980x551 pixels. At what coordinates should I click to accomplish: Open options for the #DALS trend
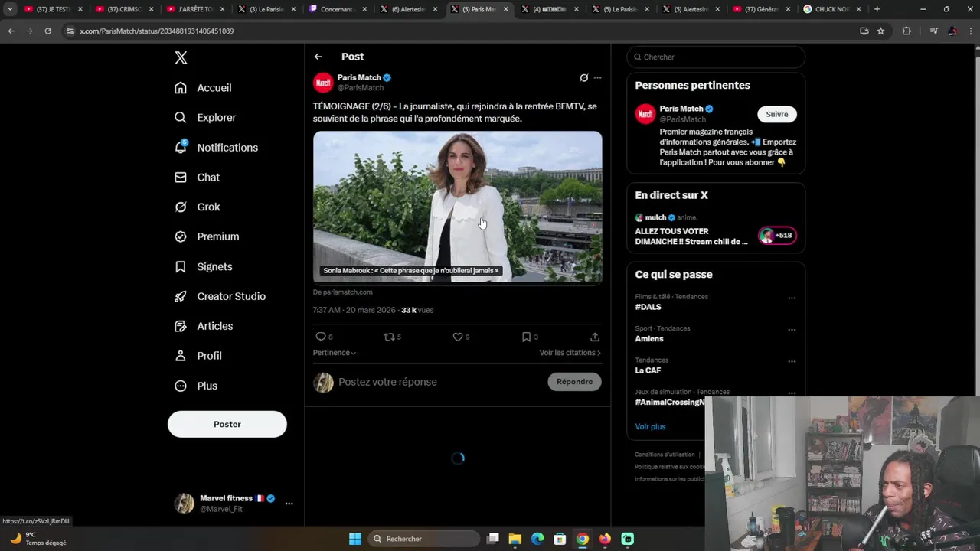click(x=792, y=298)
